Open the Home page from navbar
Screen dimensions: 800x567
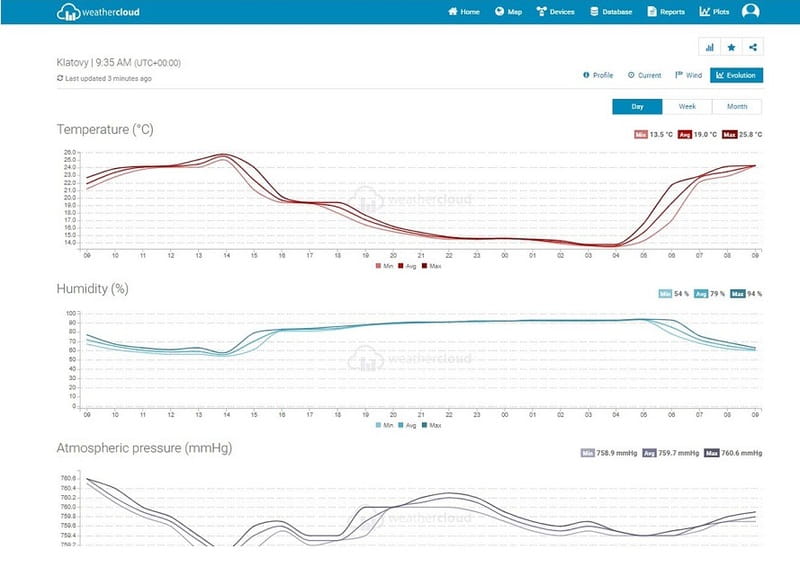pyautogui.click(x=464, y=12)
